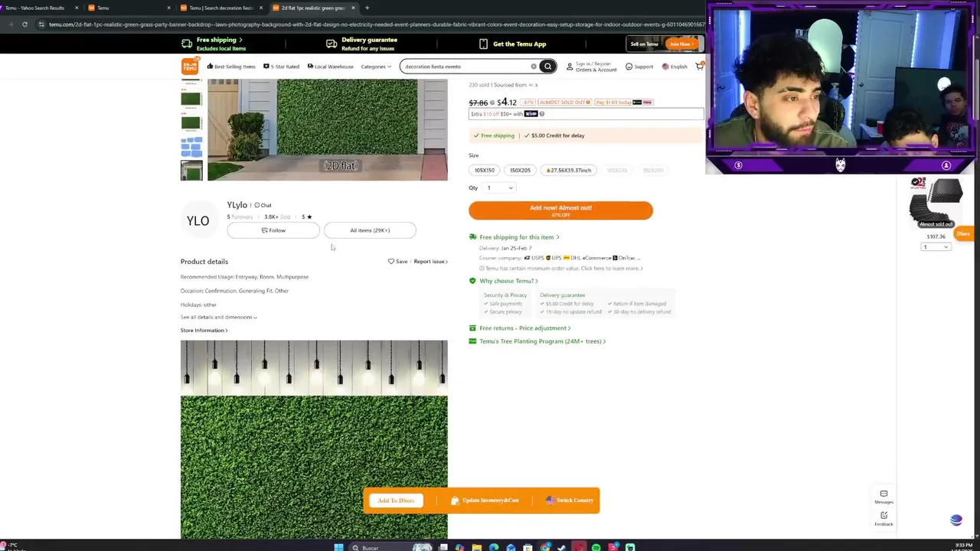Image resolution: width=980 pixels, height=551 pixels.
Task: Click Report issue link
Action: click(x=430, y=262)
